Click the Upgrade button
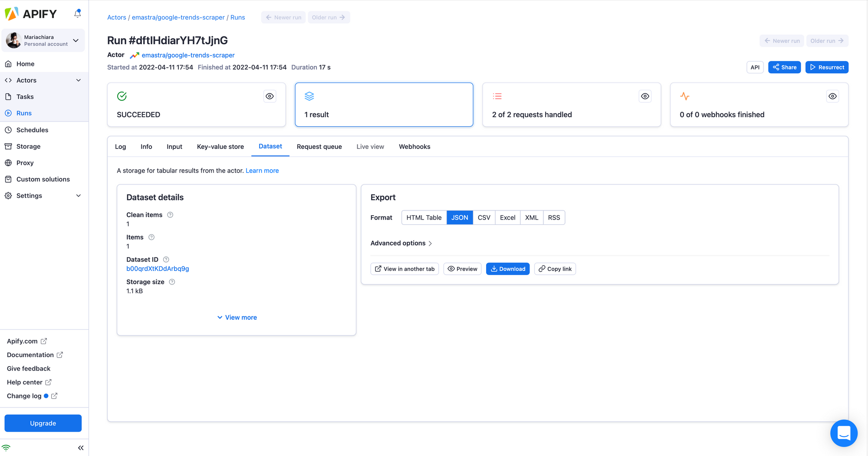Viewport: 868px width, 456px height. [x=43, y=423]
